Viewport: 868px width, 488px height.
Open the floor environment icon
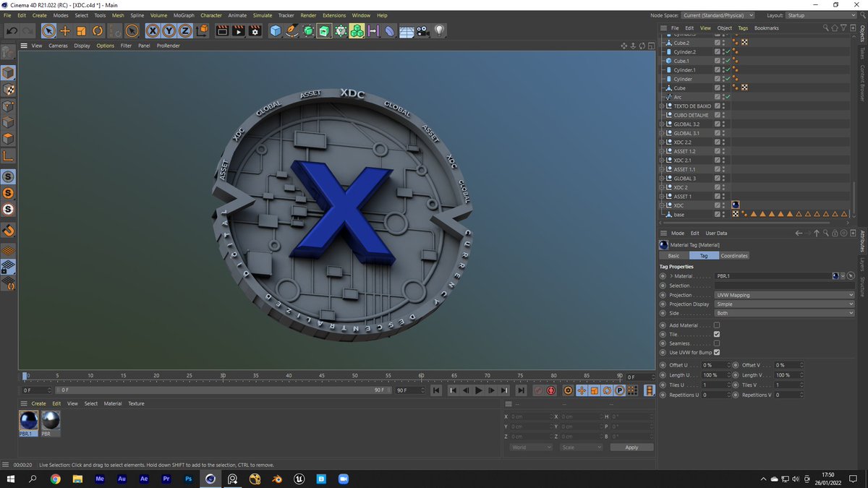(x=407, y=31)
